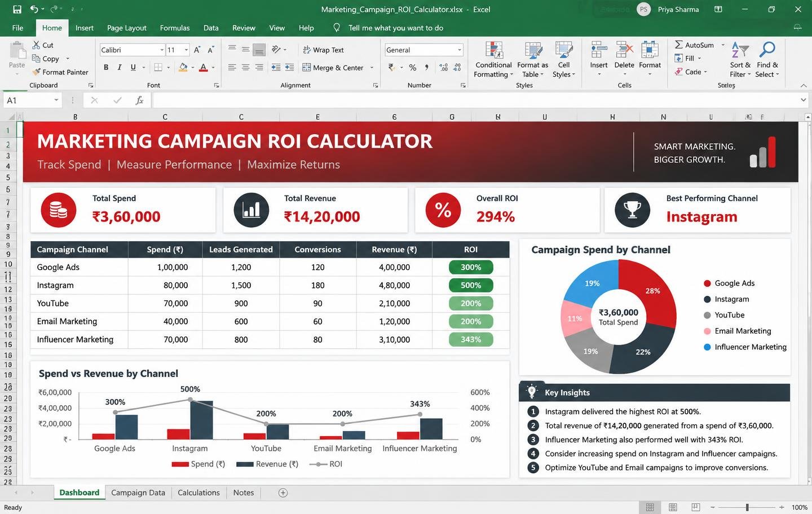Image resolution: width=812 pixels, height=514 pixels.
Task: Add a new sheet with plus button
Action: click(283, 493)
